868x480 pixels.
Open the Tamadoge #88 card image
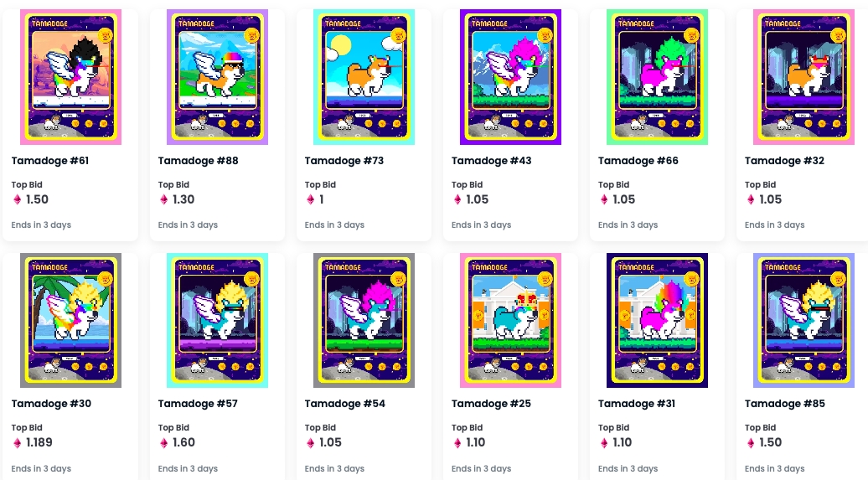[x=218, y=77]
